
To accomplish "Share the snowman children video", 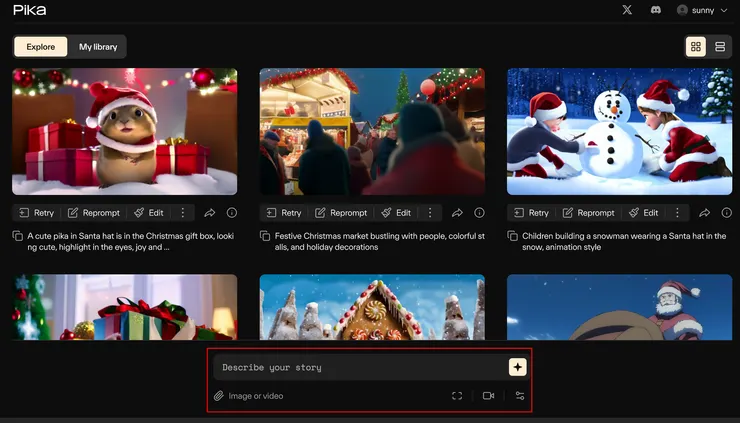I will click(x=705, y=213).
